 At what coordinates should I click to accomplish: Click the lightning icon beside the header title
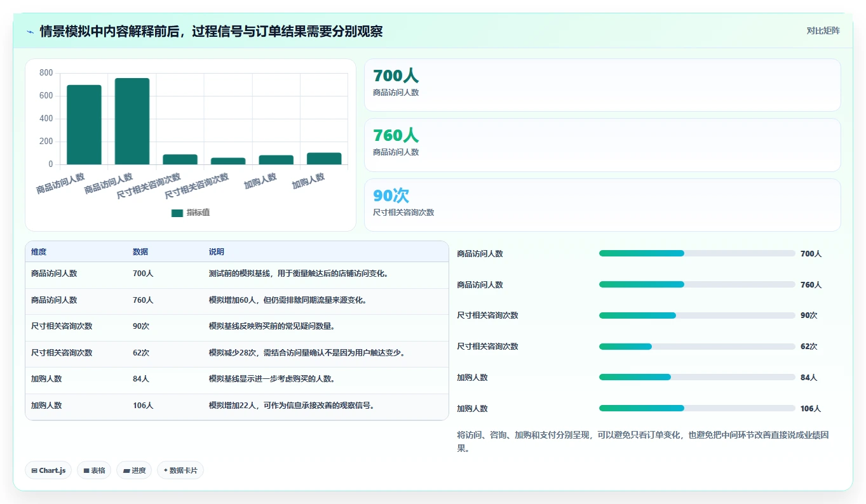click(x=30, y=32)
